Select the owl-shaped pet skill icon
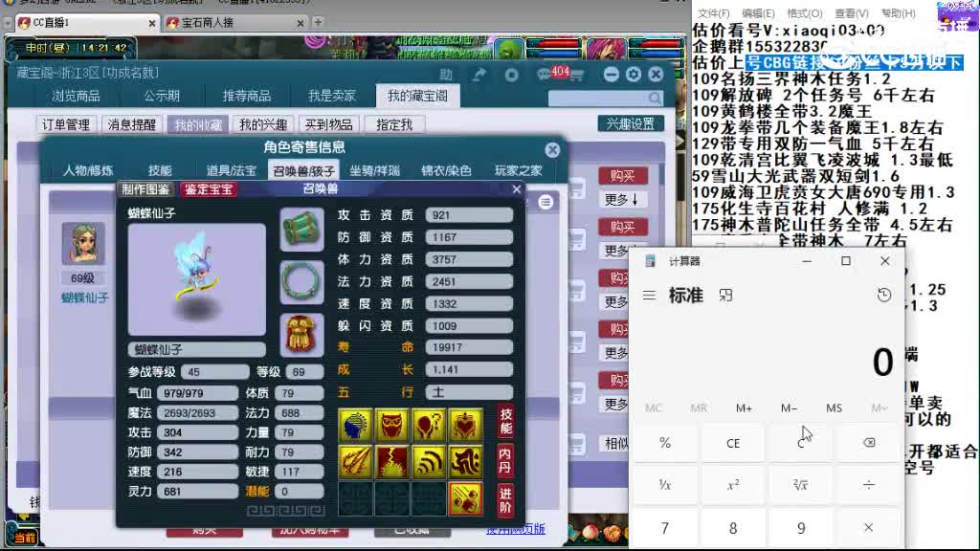The width and height of the screenshot is (980, 551). coord(390,423)
